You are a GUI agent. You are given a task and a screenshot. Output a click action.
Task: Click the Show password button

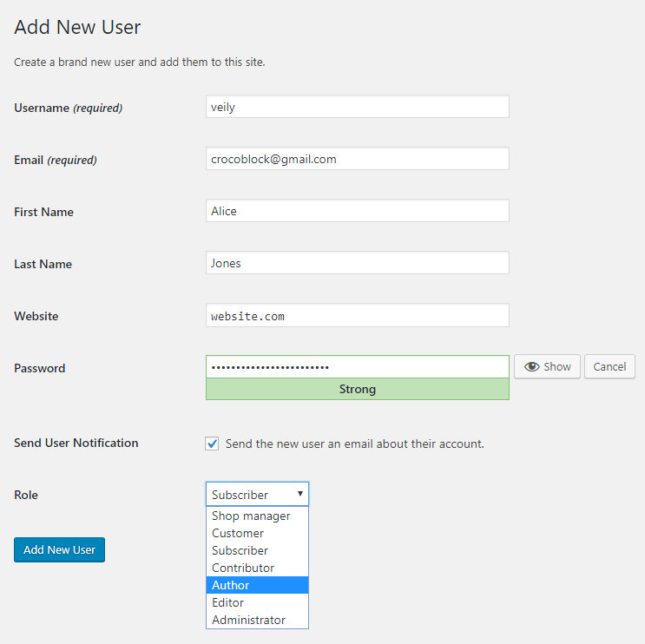(547, 366)
